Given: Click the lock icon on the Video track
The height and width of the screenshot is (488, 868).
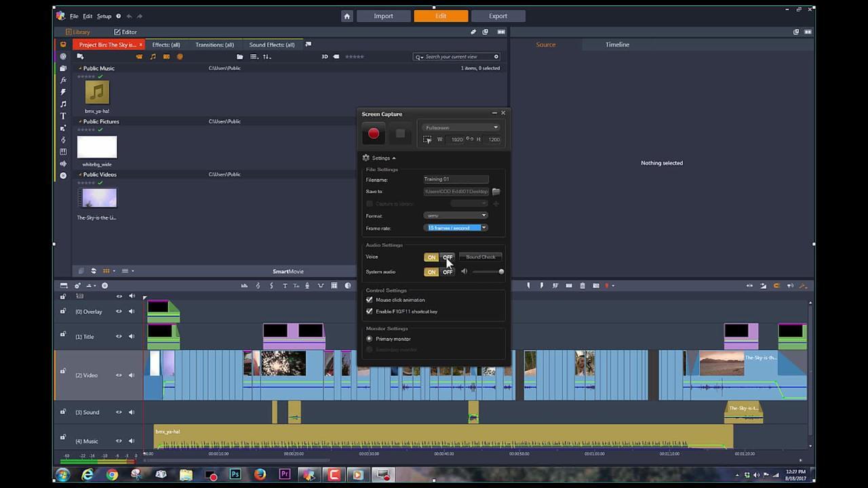Looking at the screenshot, I should click(63, 371).
